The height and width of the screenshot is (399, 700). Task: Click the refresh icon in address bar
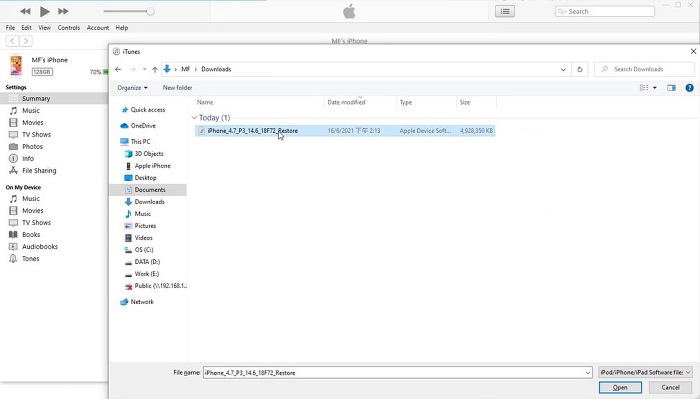[580, 69]
